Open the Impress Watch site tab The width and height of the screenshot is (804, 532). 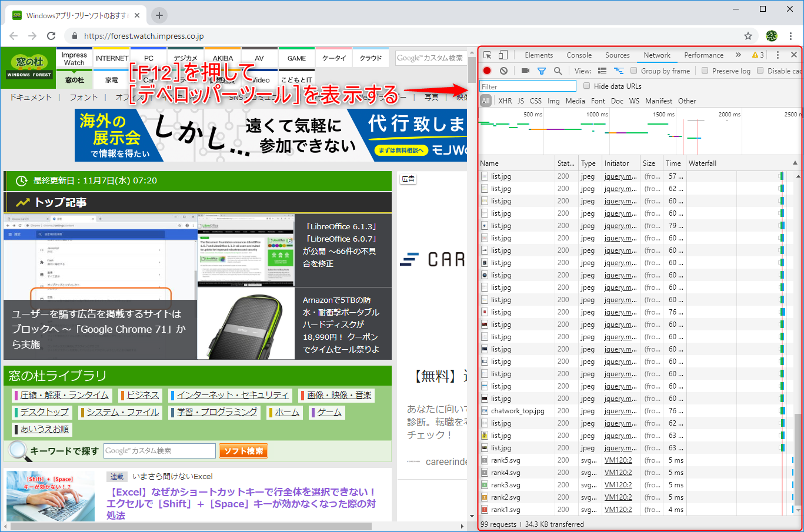[74, 59]
